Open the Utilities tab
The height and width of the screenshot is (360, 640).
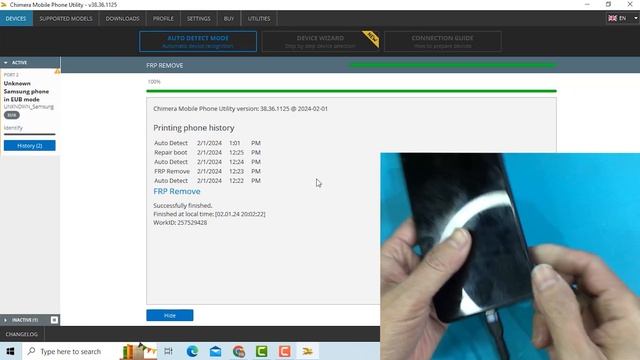click(x=259, y=18)
